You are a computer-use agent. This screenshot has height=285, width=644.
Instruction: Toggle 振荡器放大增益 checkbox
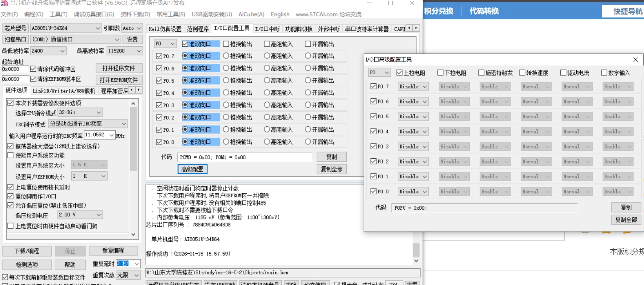point(11,146)
